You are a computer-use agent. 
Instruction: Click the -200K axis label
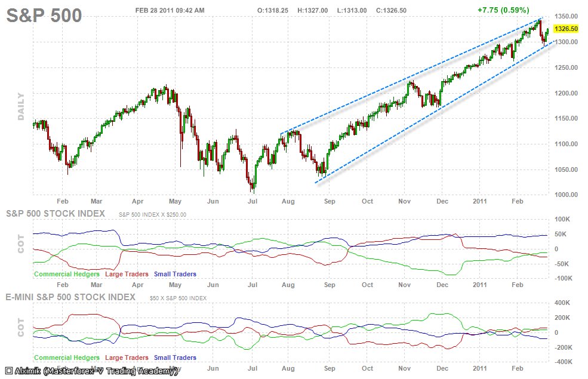[x=564, y=347]
